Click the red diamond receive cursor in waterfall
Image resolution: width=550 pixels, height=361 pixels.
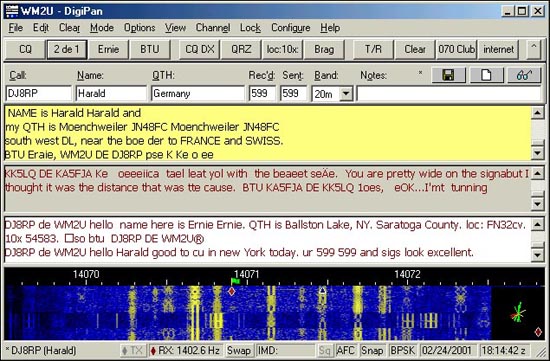(x=232, y=291)
